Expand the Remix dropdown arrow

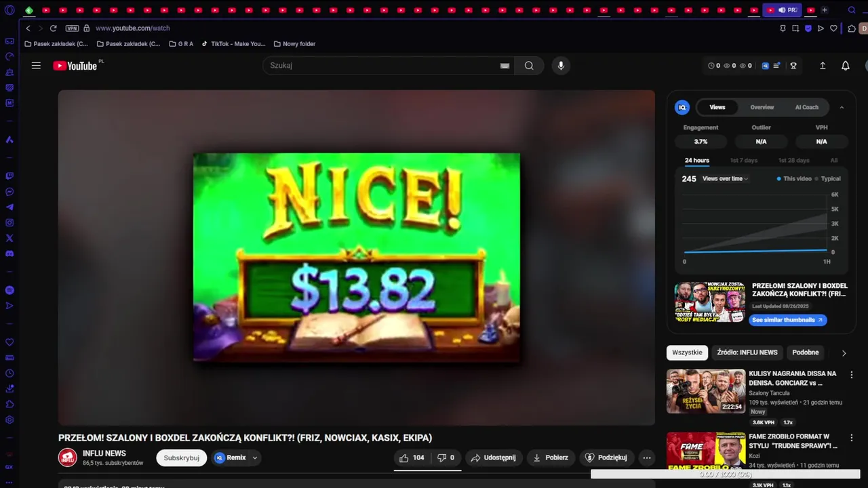[255, 457]
